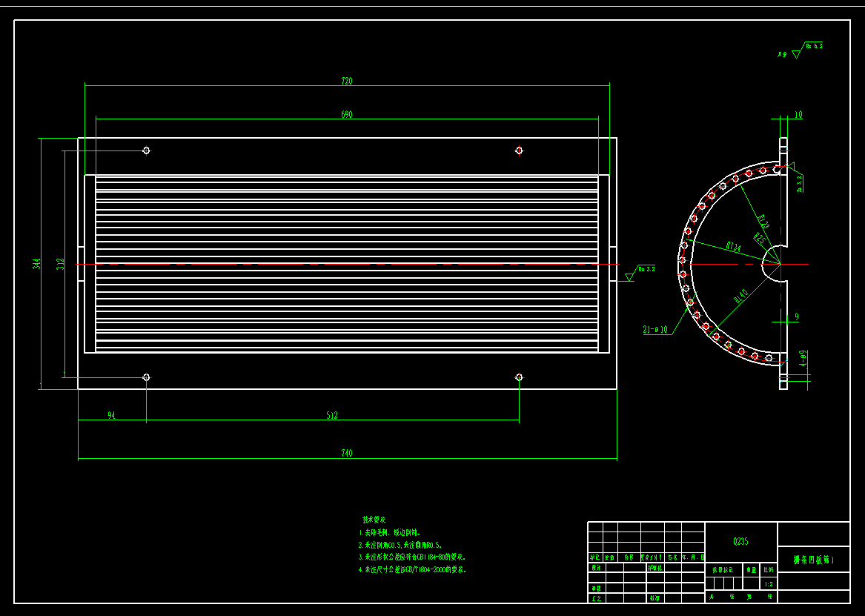The image size is (865, 616).
Task: Pick the "R140" radius dimension
Action: click(x=740, y=297)
